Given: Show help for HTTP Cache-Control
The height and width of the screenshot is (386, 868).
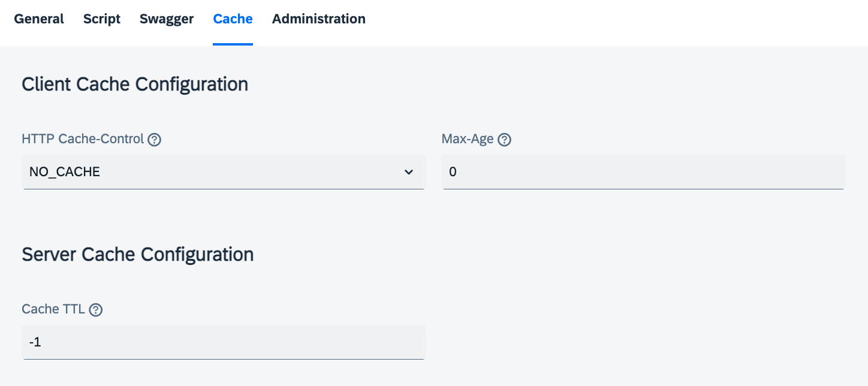Looking at the screenshot, I should click(x=155, y=140).
